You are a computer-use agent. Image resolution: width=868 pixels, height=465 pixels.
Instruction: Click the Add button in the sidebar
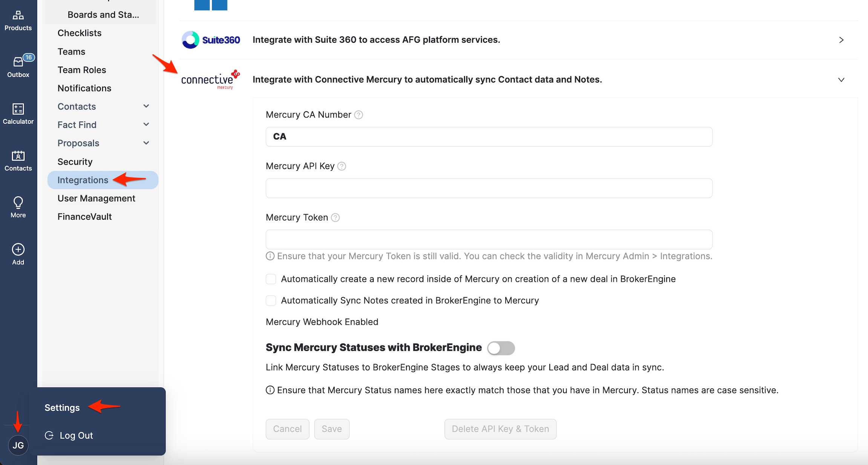pyautogui.click(x=18, y=252)
